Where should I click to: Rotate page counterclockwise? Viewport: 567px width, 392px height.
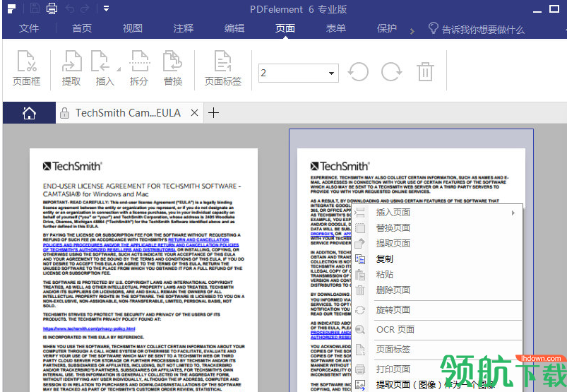(358, 71)
